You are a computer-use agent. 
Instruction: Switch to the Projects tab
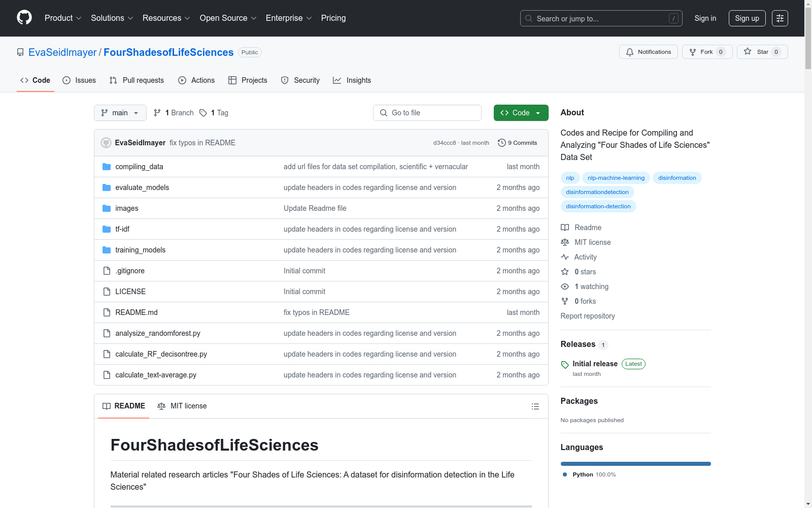(248, 80)
